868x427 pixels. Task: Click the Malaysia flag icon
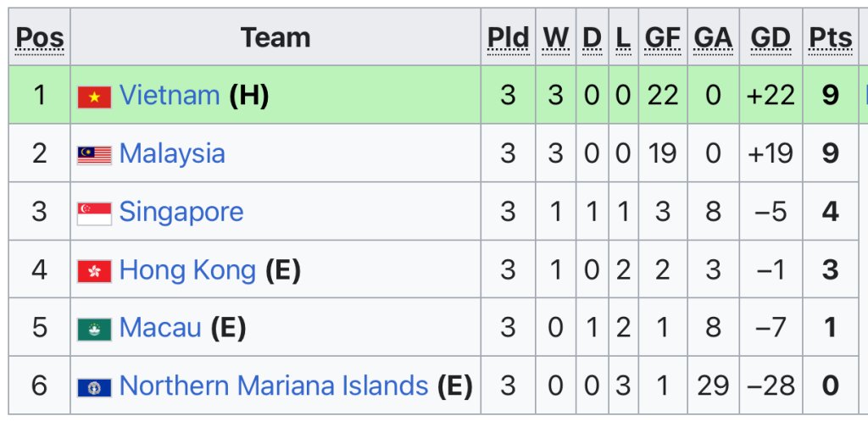pyautogui.click(x=94, y=155)
